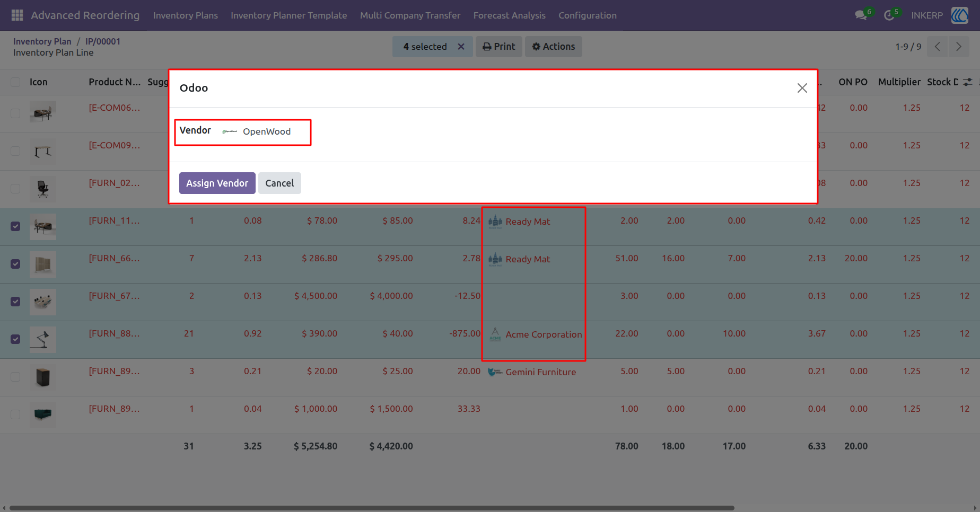Click the INKERP company logo avatar
Image resolution: width=980 pixels, height=512 pixels.
point(960,15)
